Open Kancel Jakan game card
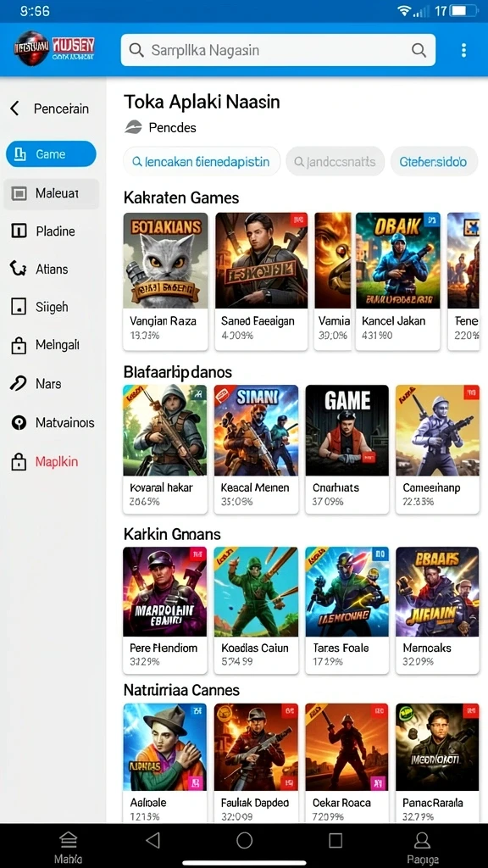The height and width of the screenshot is (868, 488). [x=397, y=281]
